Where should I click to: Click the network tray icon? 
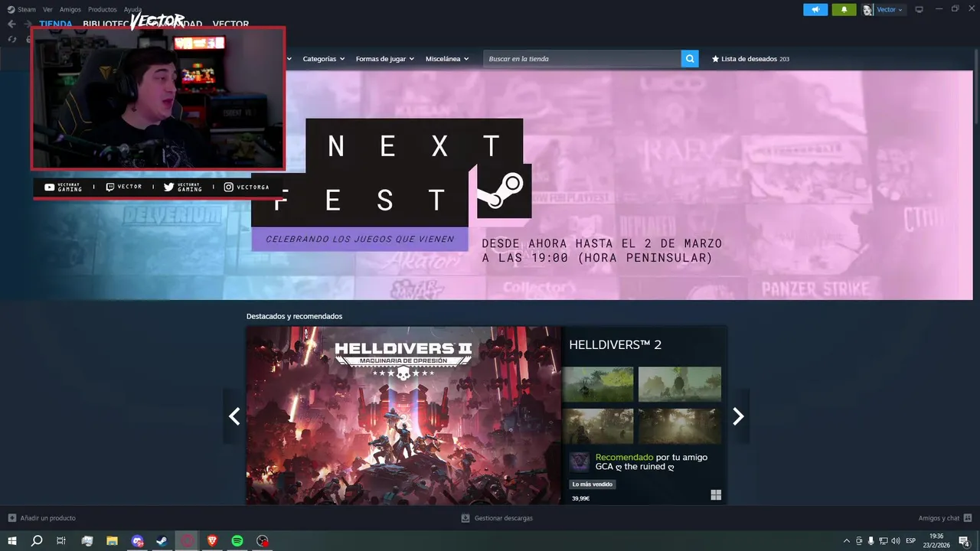884,541
